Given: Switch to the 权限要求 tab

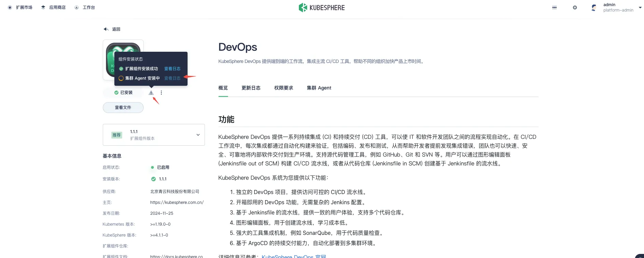Looking at the screenshot, I should coord(284,88).
